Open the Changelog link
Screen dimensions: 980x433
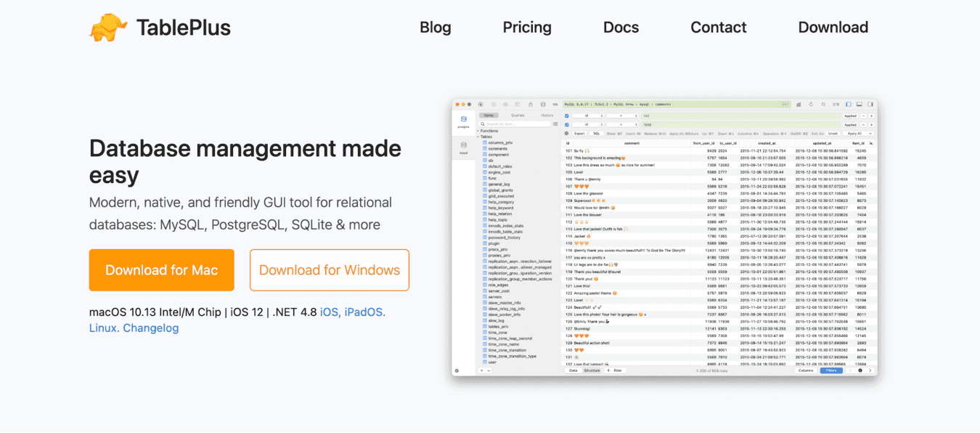pyautogui.click(x=151, y=328)
